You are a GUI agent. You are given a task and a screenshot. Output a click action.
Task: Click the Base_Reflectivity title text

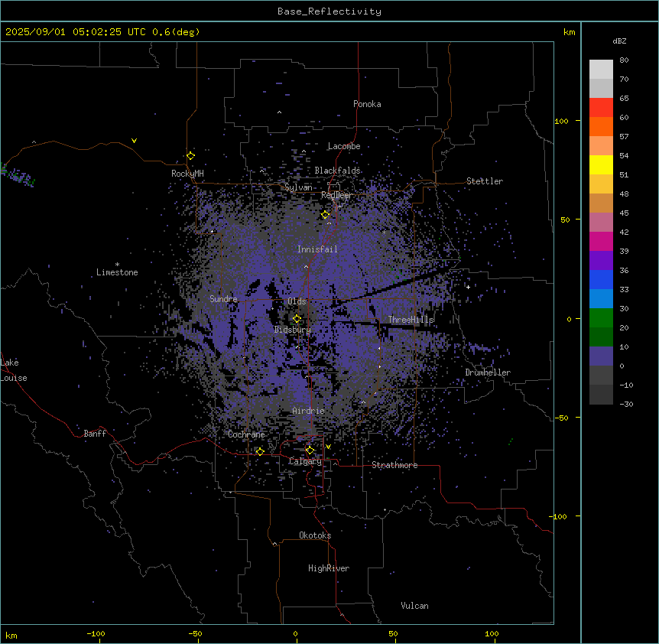coord(329,11)
